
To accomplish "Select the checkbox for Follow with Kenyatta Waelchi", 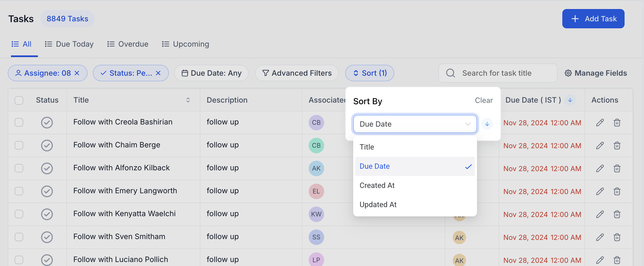I will 19,214.
